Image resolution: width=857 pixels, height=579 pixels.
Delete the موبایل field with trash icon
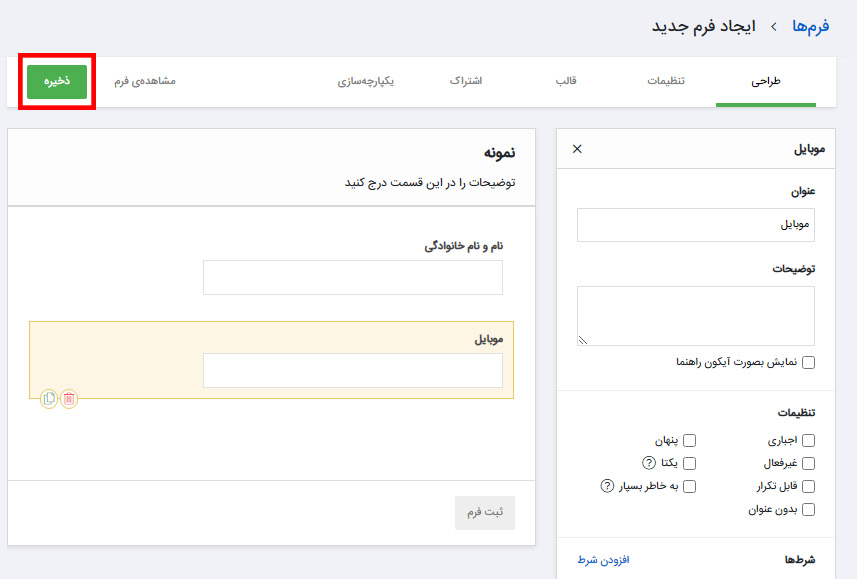point(69,398)
